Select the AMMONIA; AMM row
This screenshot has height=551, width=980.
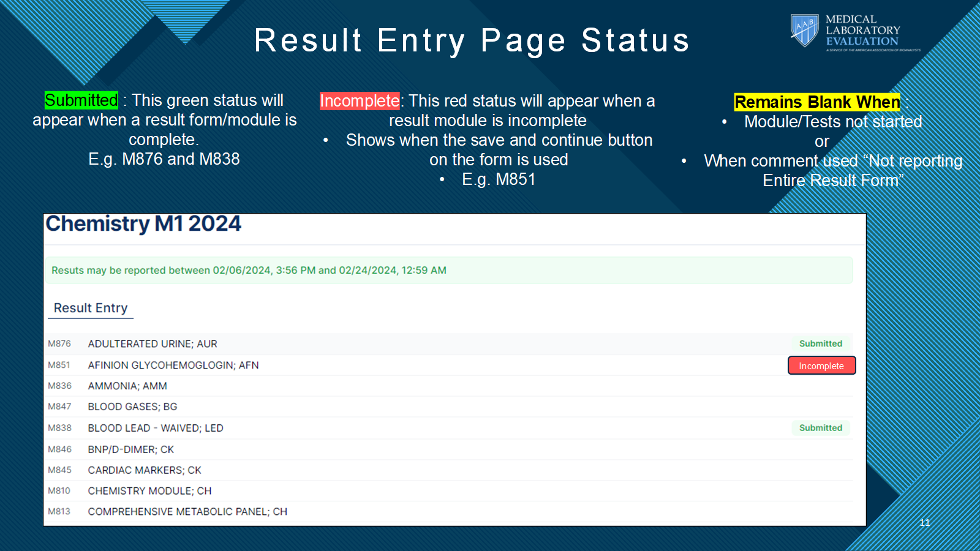click(127, 386)
